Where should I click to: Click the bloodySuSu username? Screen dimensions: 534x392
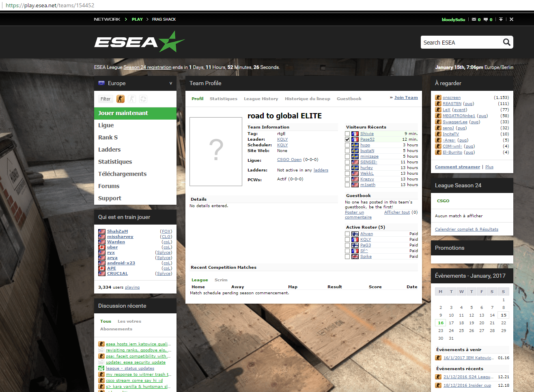click(453, 19)
